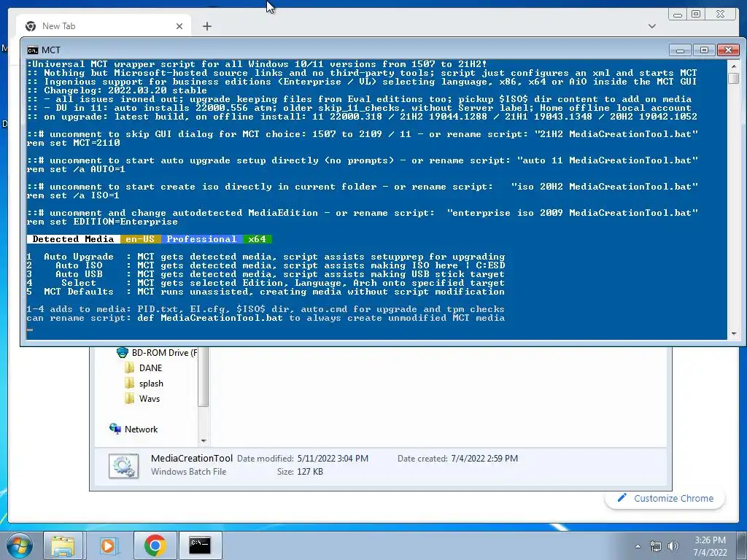This screenshot has width=747, height=560.
Task: Open a new Chrome tab with plus button
Action: click(x=206, y=26)
